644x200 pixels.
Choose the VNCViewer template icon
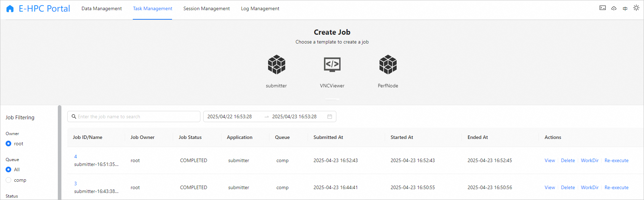(332, 65)
